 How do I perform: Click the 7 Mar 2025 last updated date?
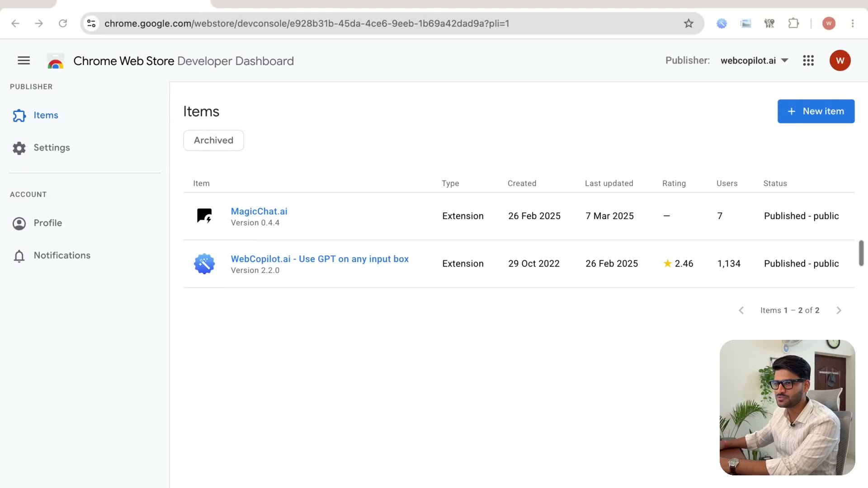coord(609,216)
